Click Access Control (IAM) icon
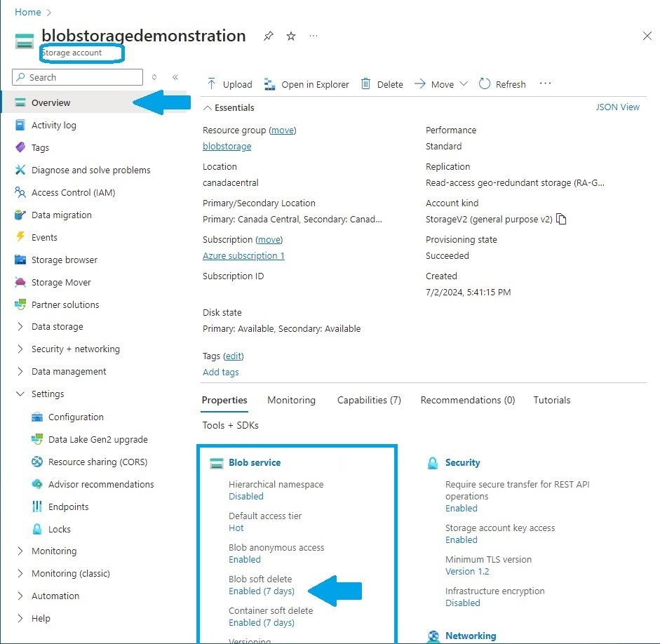Viewport: 660px width, 644px height. [x=20, y=192]
